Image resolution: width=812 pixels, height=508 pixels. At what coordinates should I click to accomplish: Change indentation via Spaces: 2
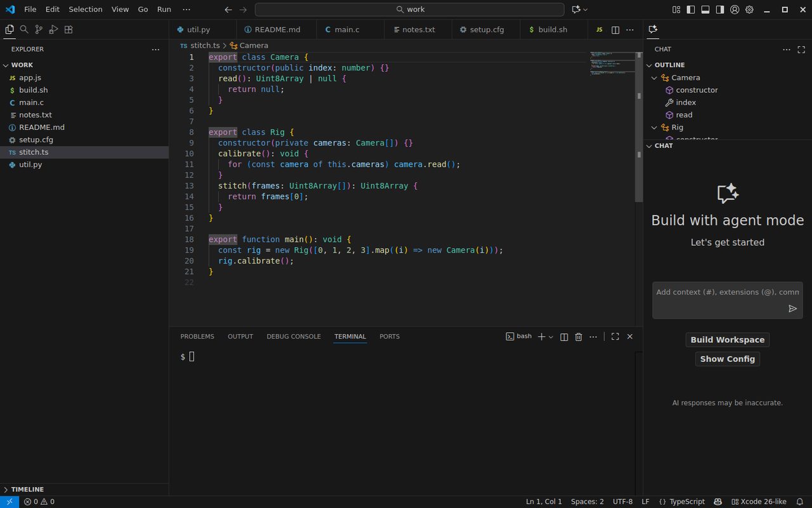587,502
